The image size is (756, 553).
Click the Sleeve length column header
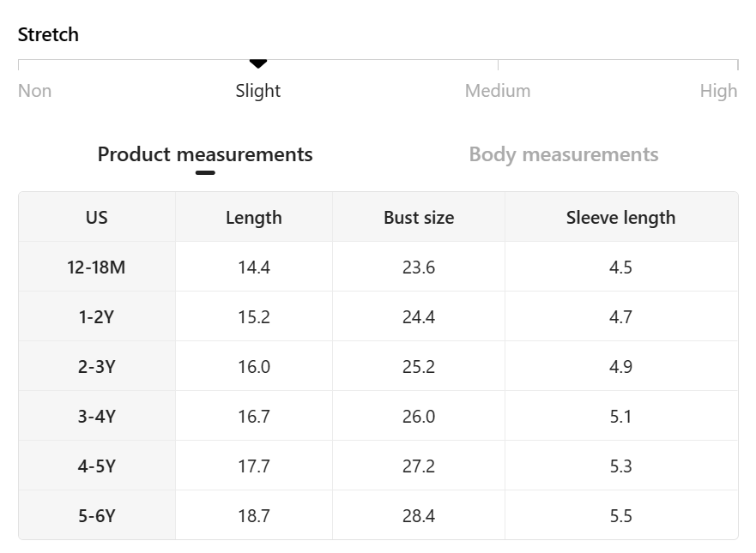pos(620,218)
